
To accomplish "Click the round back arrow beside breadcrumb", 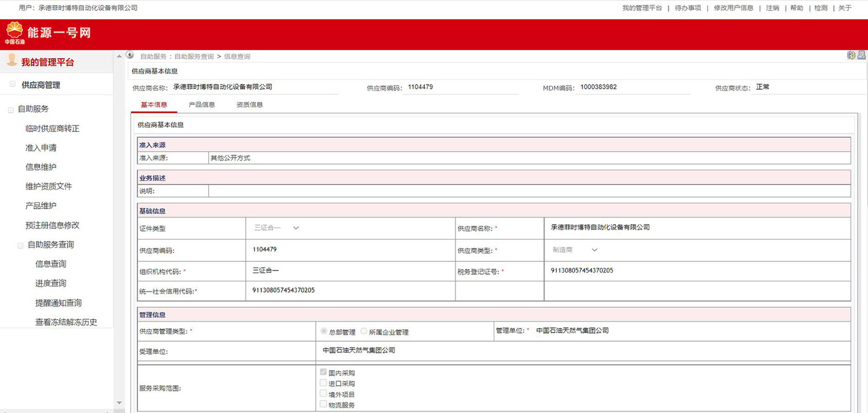I will [x=130, y=55].
